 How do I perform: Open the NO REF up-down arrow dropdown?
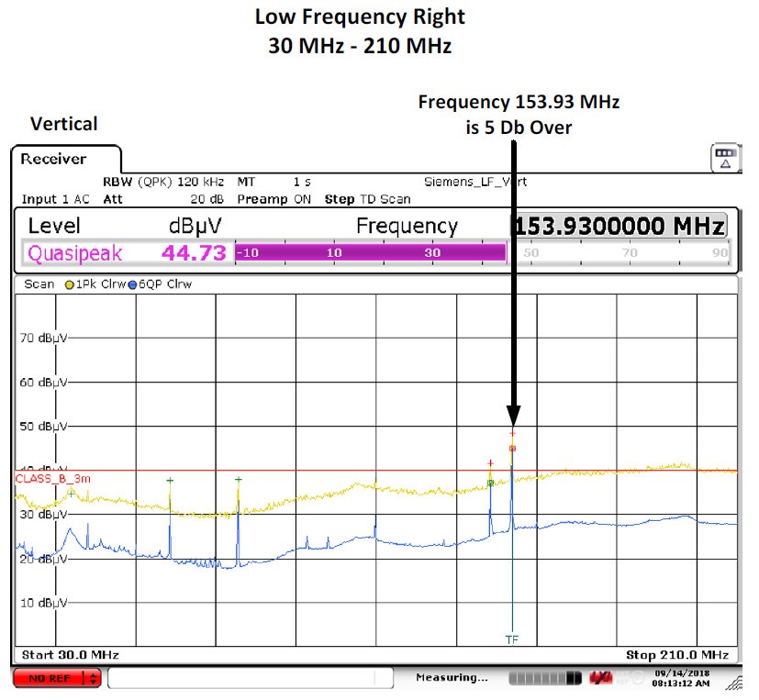coord(93,678)
